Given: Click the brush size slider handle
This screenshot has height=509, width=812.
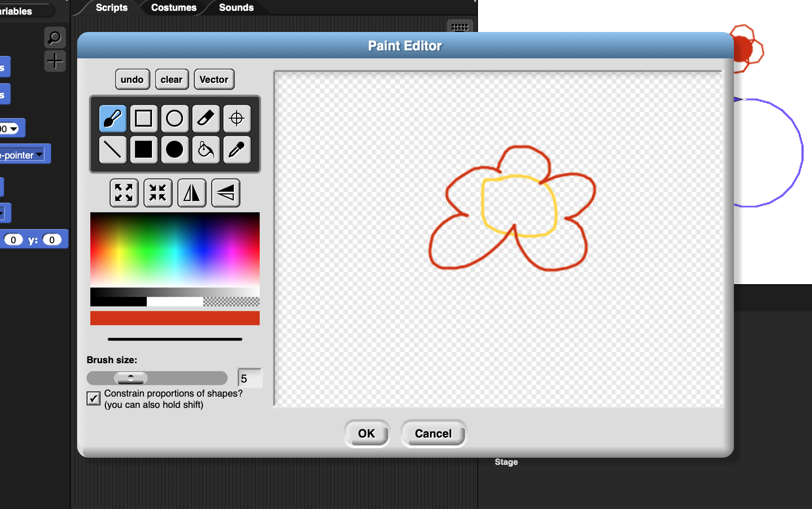Looking at the screenshot, I should (x=131, y=378).
